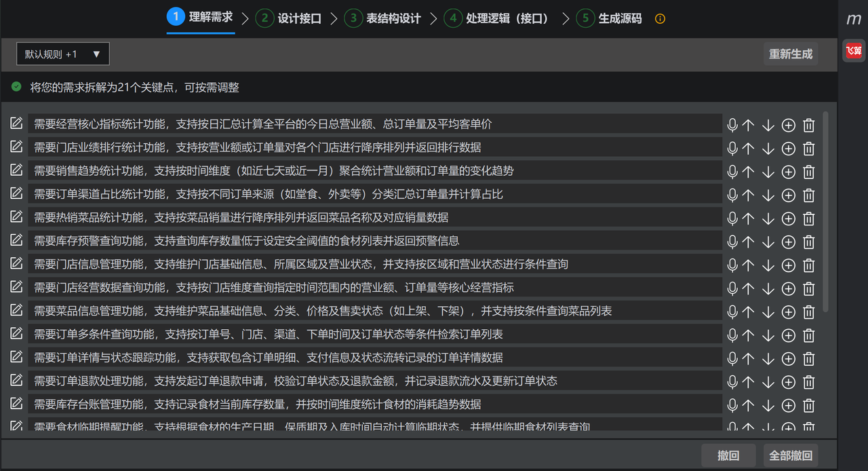Image resolution: width=868 pixels, height=471 pixels.
Task: Add a row after 库存台账管理
Action: click(x=788, y=405)
